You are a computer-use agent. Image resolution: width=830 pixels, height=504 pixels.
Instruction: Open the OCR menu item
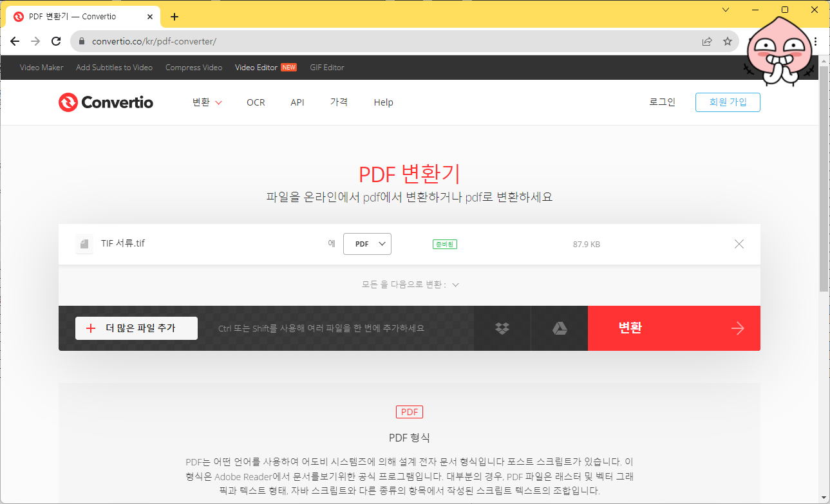coord(256,102)
